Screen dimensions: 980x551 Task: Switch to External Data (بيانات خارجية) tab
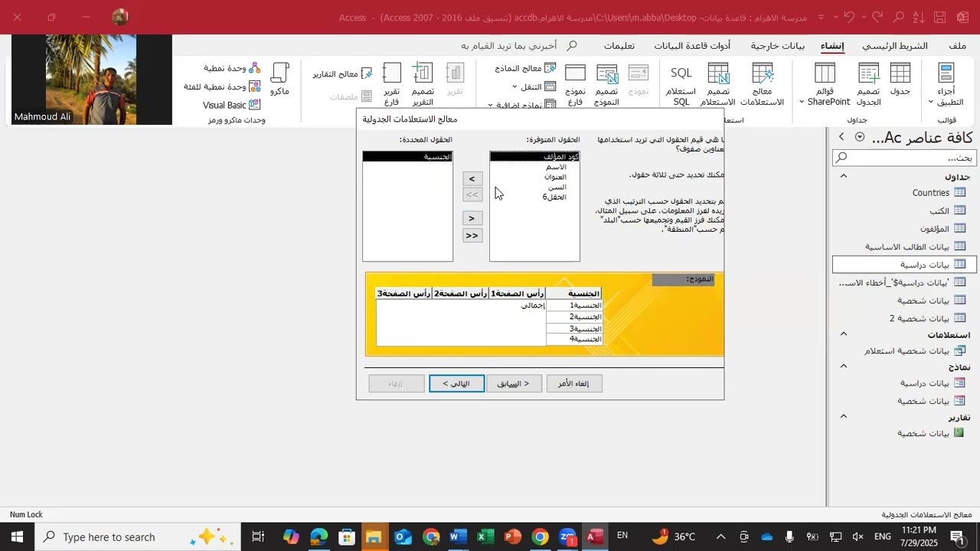(x=777, y=46)
